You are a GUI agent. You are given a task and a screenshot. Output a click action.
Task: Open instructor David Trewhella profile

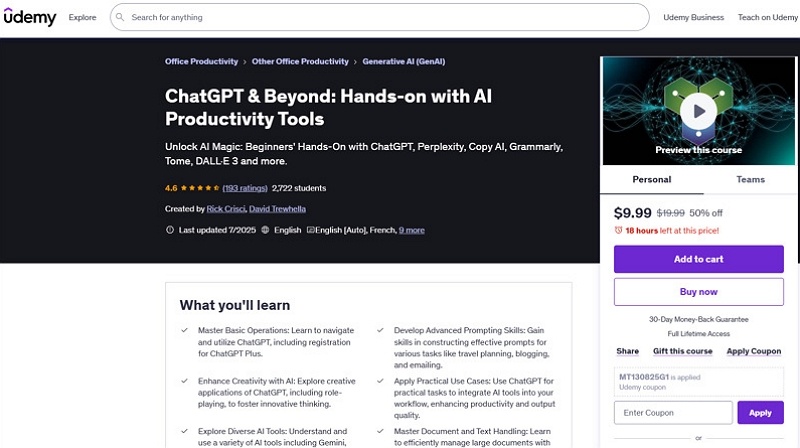(x=278, y=209)
